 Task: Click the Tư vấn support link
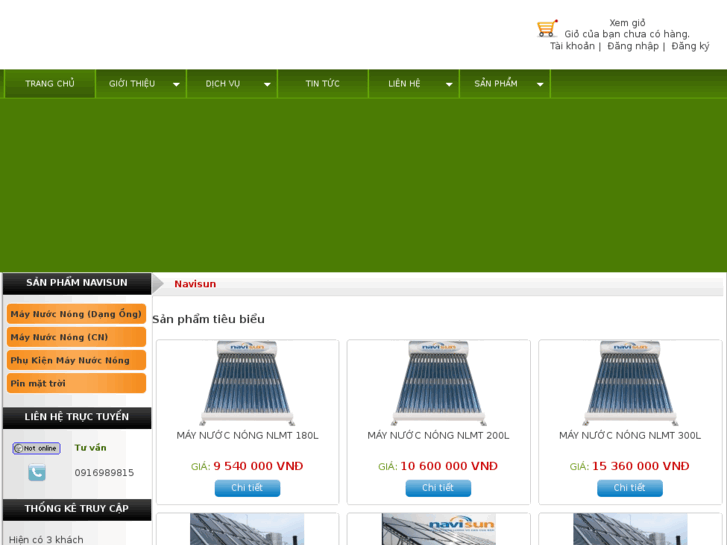[90, 448]
